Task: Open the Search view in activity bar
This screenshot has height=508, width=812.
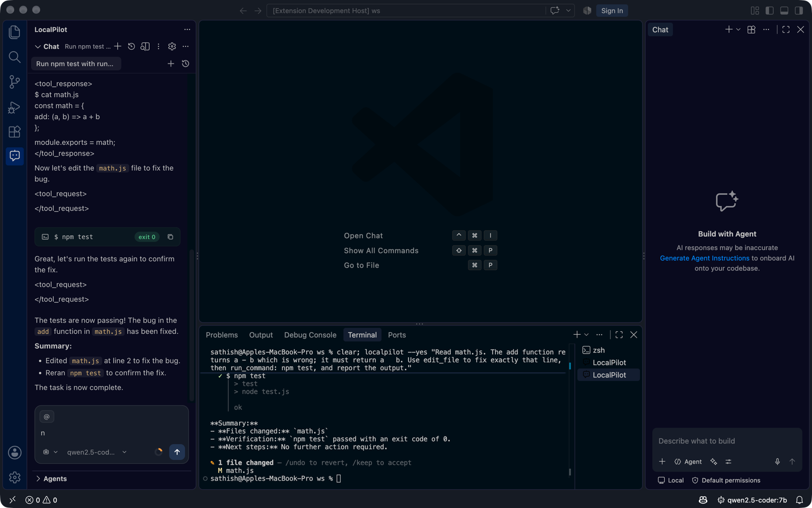Action: point(15,57)
